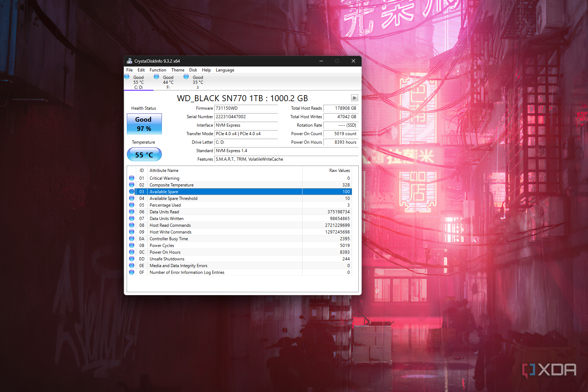Click the Power On Hours value 8393 hours
The height and width of the screenshot is (392, 588).
click(x=341, y=142)
